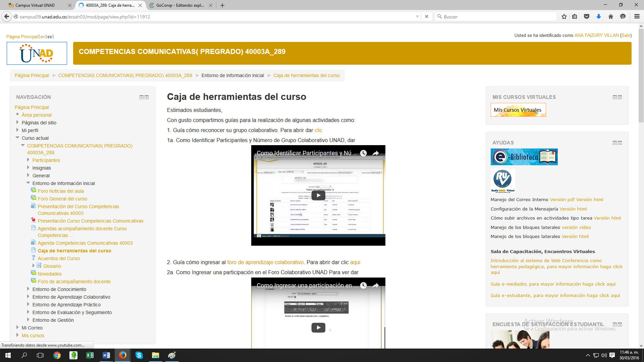Viewport: 644px width, 362px height.
Task: Open the Foro Noticias del aula link
Action: point(61,191)
